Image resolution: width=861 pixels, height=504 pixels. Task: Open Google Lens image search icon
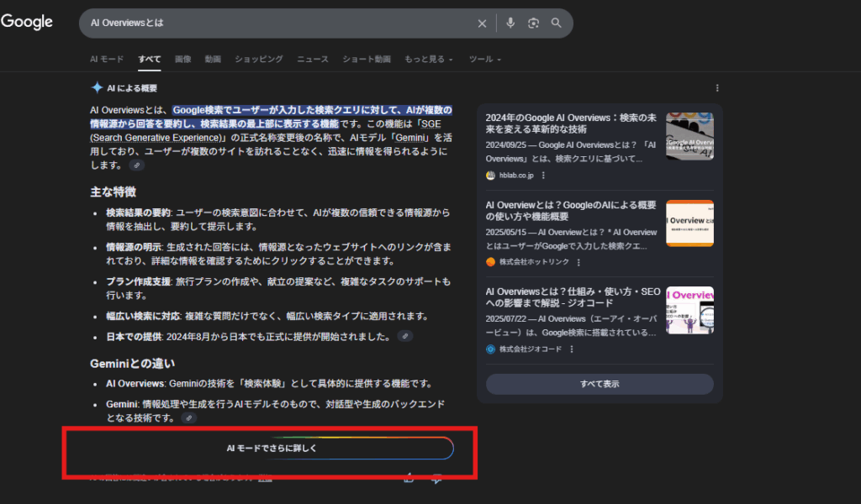533,24
